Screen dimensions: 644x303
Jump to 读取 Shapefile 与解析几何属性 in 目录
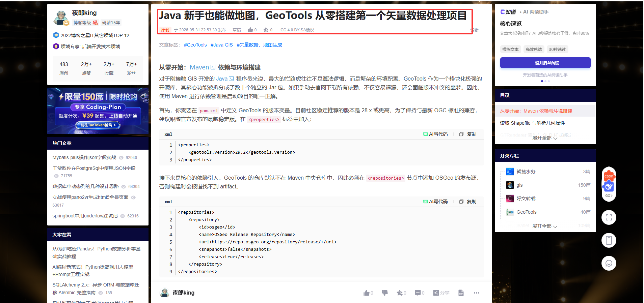532,123
